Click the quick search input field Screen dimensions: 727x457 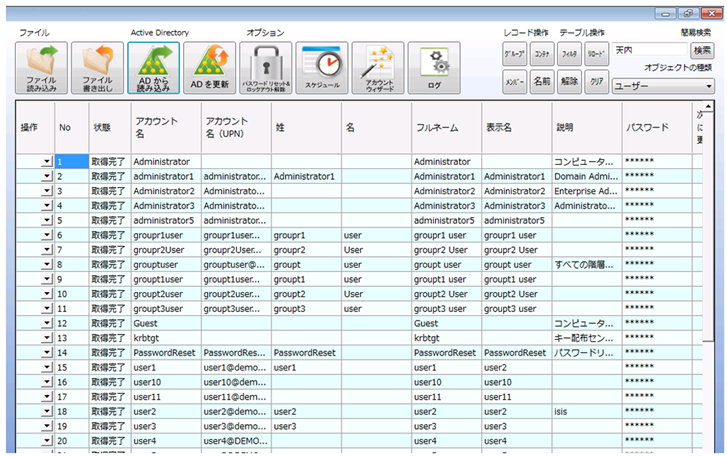click(x=650, y=50)
